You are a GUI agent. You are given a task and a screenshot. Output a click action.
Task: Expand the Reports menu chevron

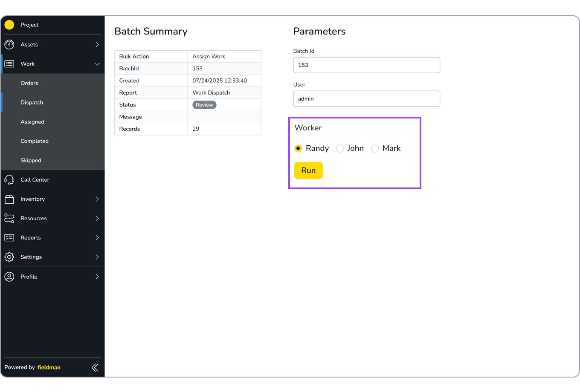click(97, 238)
